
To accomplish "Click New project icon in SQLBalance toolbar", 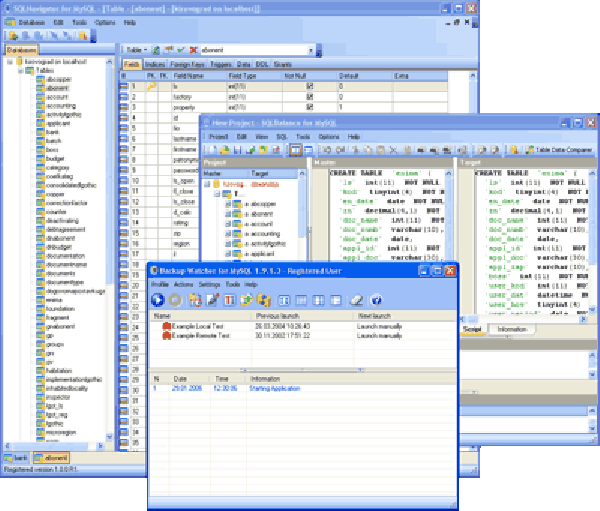I will (x=213, y=150).
